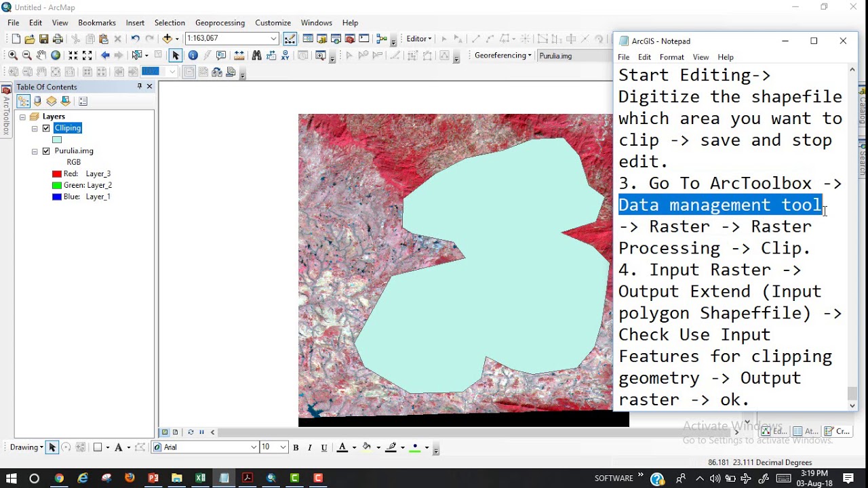
Task: Click the Clliping layer color symbol swatch
Action: click(57, 140)
